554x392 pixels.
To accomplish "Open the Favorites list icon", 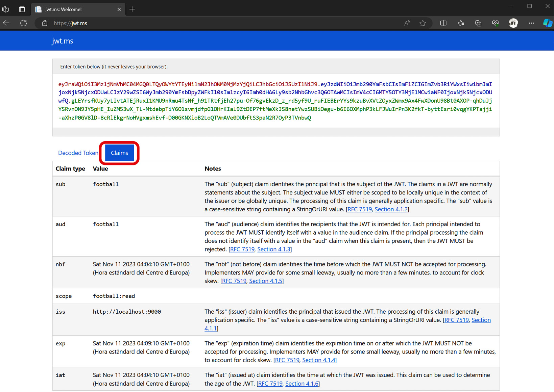I will (x=461, y=23).
